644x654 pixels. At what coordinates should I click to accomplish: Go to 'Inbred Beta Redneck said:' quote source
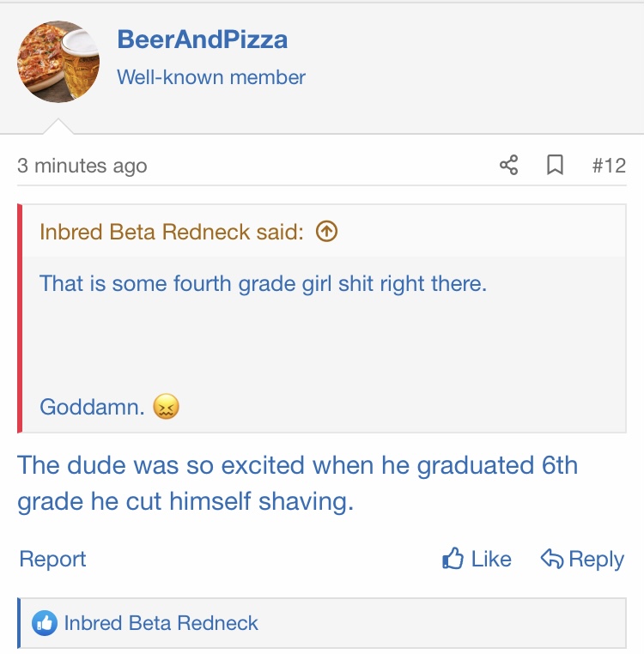click(171, 232)
